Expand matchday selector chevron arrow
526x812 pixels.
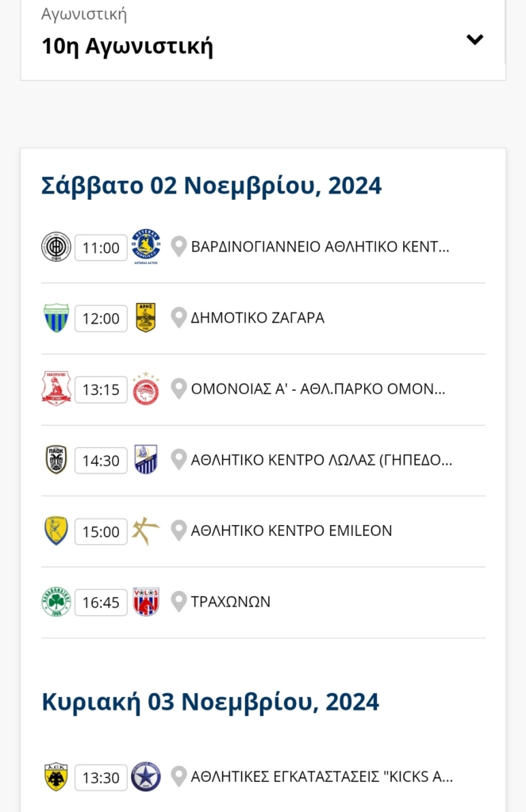tap(474, 40)
